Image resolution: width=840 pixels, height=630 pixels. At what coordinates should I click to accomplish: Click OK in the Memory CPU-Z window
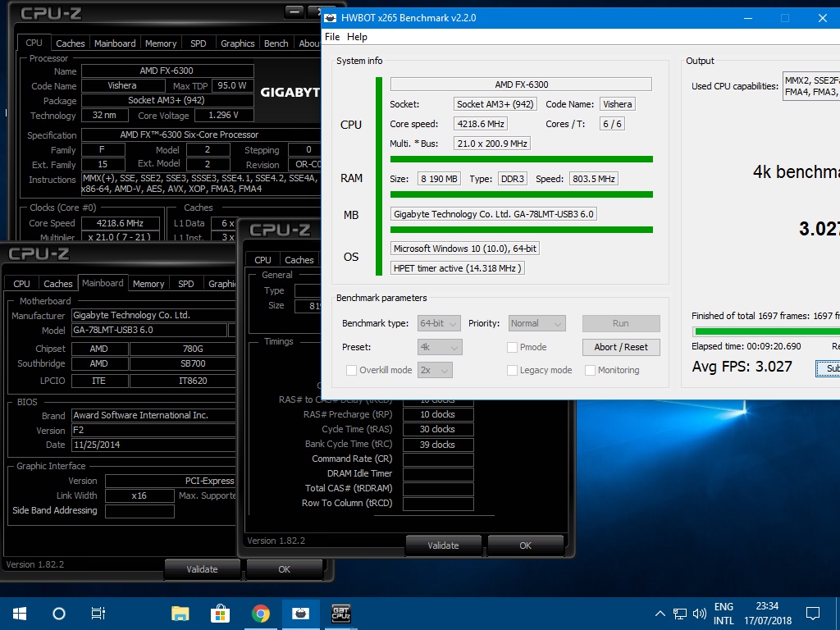(x=526, y=546)
